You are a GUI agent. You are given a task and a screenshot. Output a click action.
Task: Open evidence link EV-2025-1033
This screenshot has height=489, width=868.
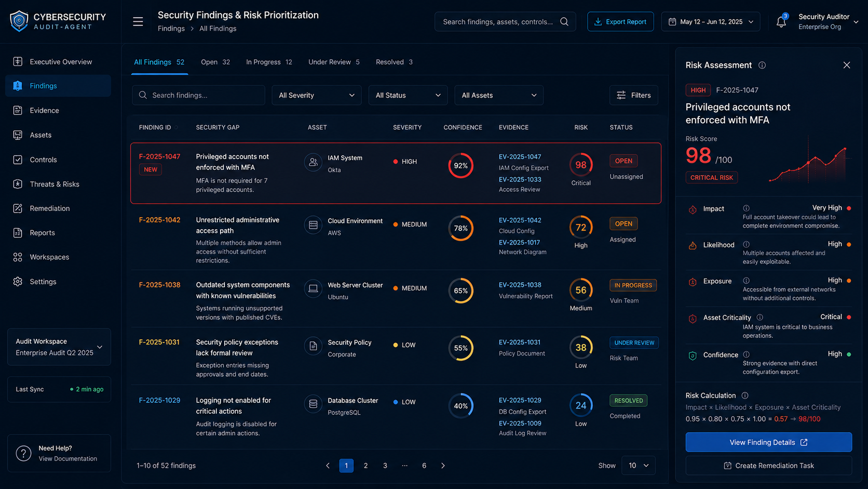click(x=520, y=179)
